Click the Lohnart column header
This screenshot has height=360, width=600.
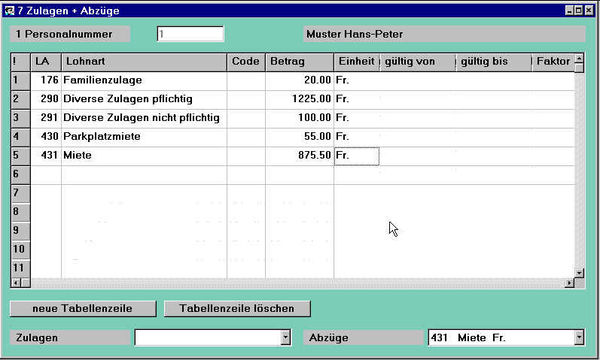[144, 62]
